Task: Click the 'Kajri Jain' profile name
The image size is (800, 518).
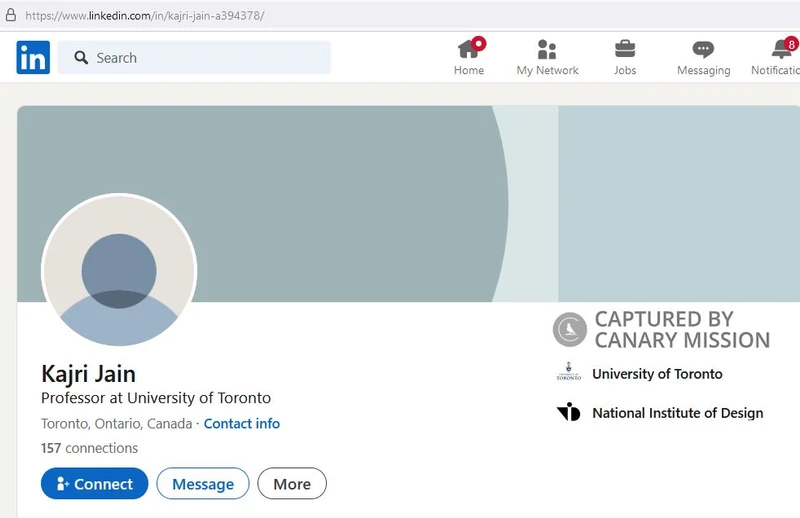Action: click(88, 374)
